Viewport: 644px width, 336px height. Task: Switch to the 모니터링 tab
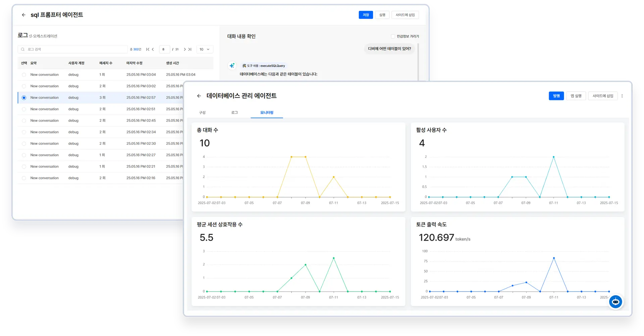267,113
